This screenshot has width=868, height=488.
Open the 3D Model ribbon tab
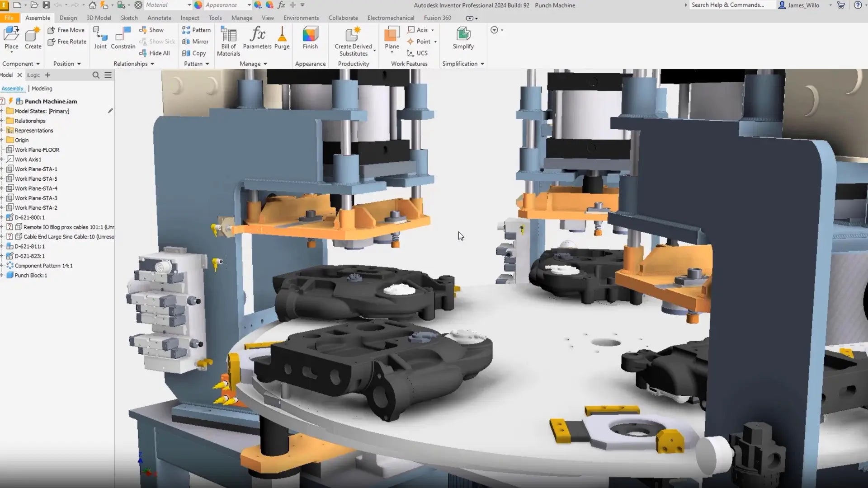pyautogui.click(x=99, y=18)
